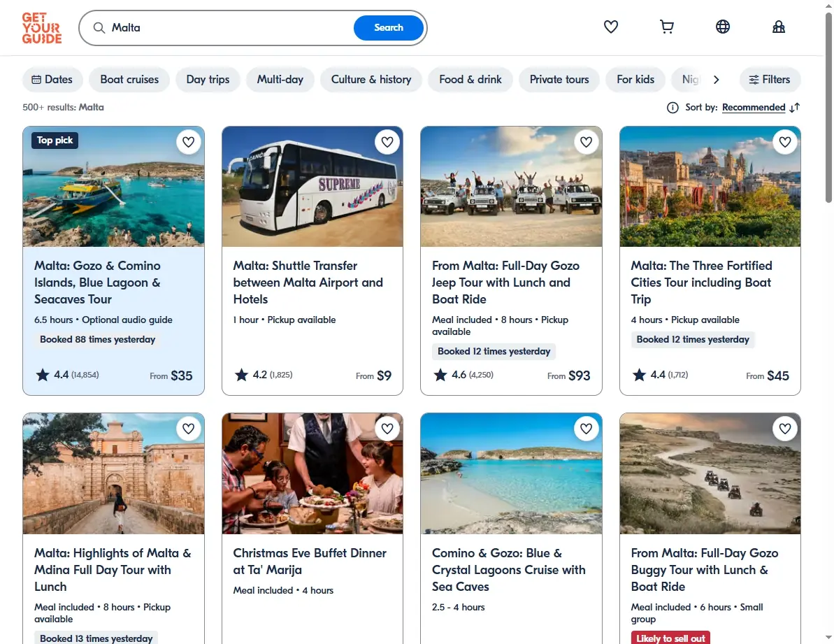This screenshot has width=834, height=644.
Task: Open Shuttle Transfer between Airport and Hotels title
Action: point(308,282)
